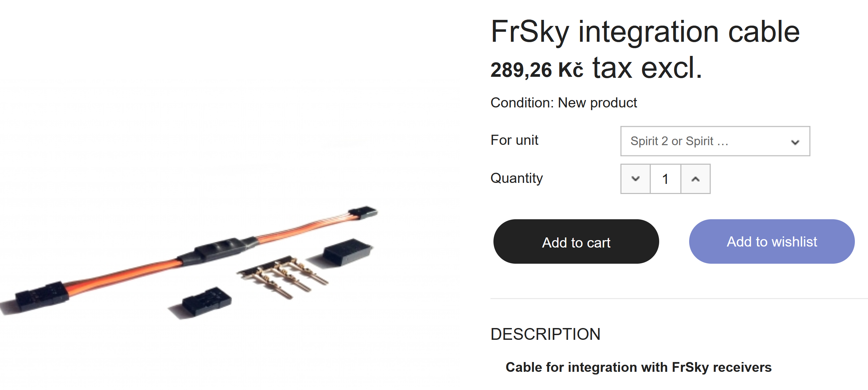Viewport: 868px width, 390px height.
Task: Click the cable's central black shrink-wrap module
Action: point(220,249)
